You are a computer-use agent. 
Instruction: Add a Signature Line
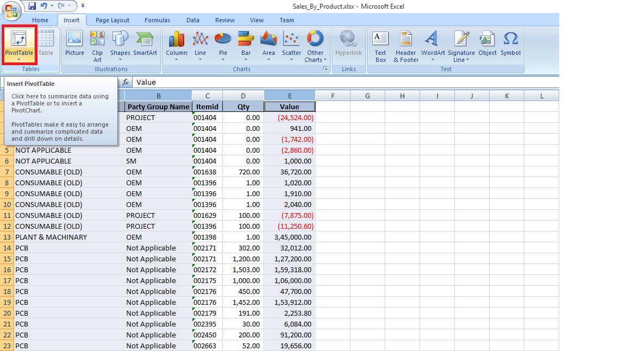461,46
